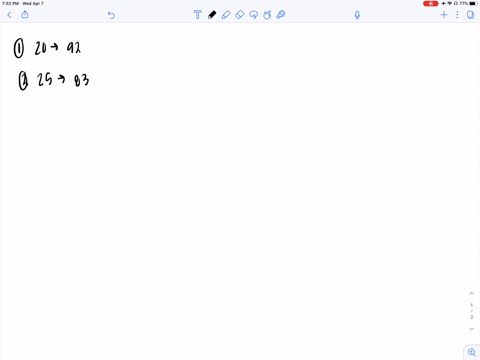Jump to the next page using the down chevron
This screenshot has height=360, width=480.
471,329
